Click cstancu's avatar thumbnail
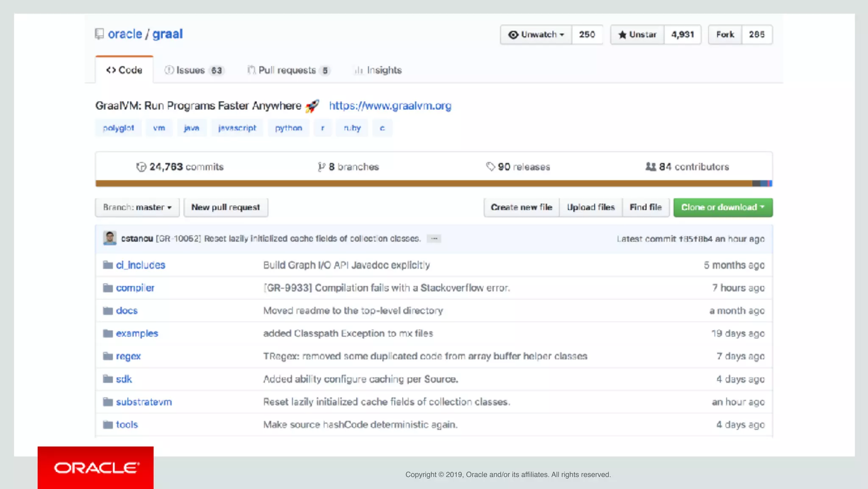 pos(110,238)
